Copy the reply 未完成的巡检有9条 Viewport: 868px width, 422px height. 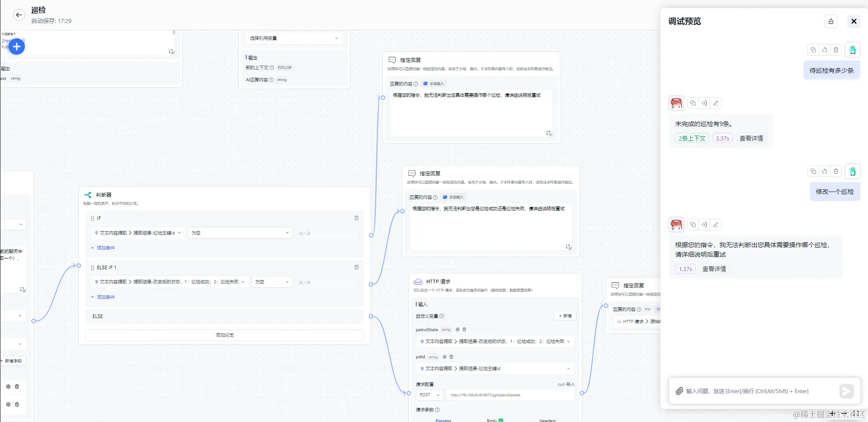coord(693,103)
